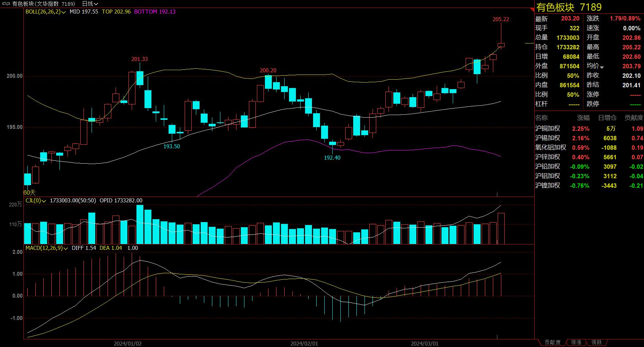This screenshot has height=347, width=644.
Task: Click the arrow next to 均价
Action: pyautogui.click(x=602, y=67)
